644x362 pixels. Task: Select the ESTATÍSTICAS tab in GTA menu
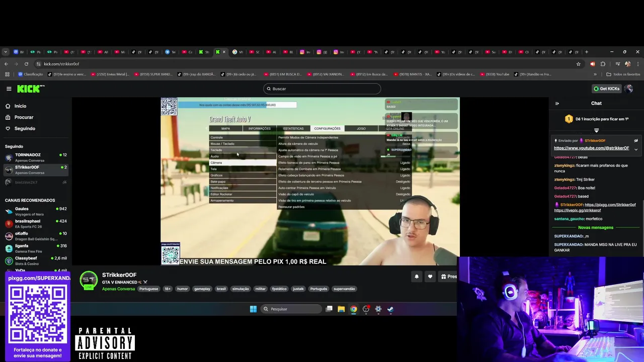(x=293, y=128)
